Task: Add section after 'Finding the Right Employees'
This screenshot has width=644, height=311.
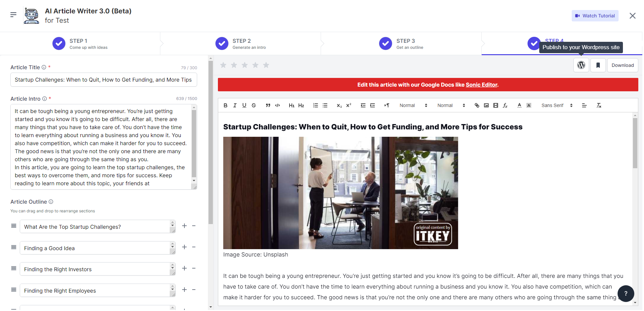Action: [184, 290]
